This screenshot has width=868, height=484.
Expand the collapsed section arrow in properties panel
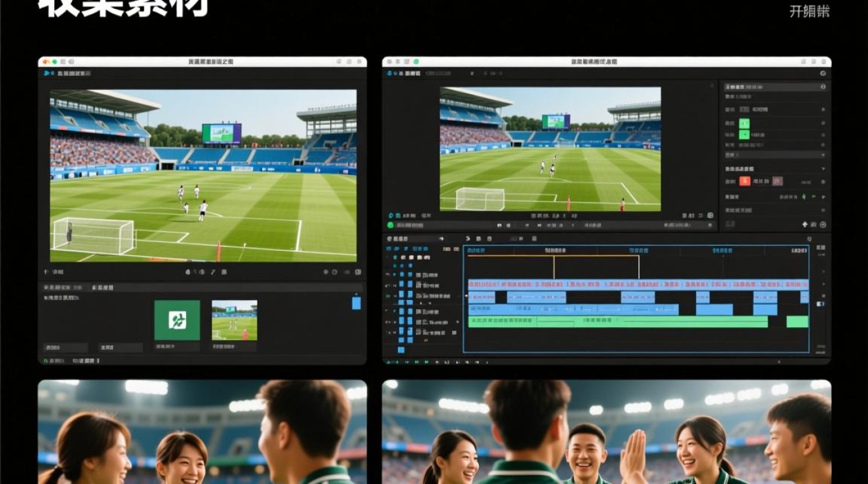pyautogui.click(x=822, y=155)
